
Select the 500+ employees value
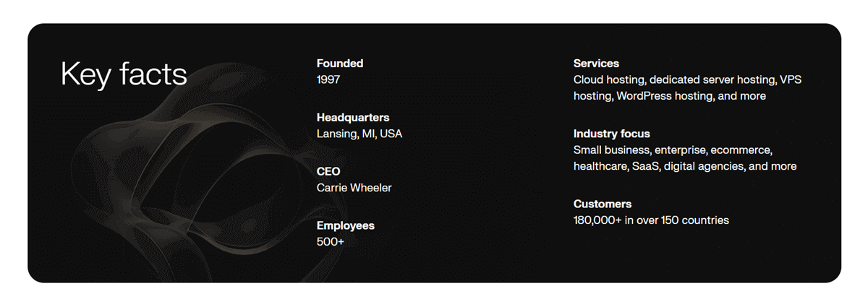331,241
